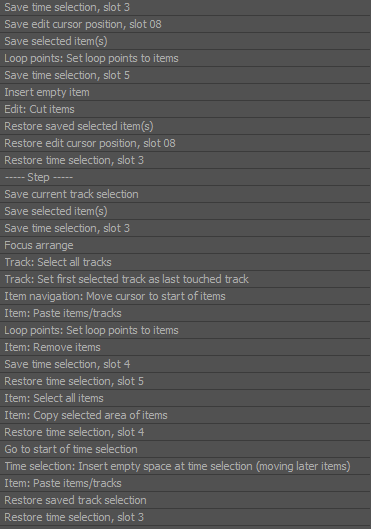
Task: Click the "Focus arrange" action row
Action: tap(185, 245)
